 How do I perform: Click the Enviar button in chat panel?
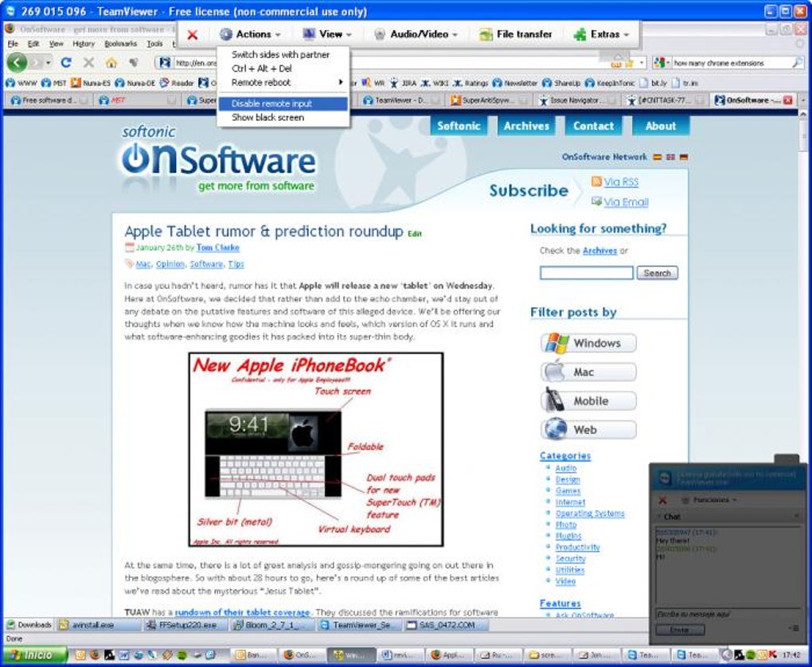680,630
